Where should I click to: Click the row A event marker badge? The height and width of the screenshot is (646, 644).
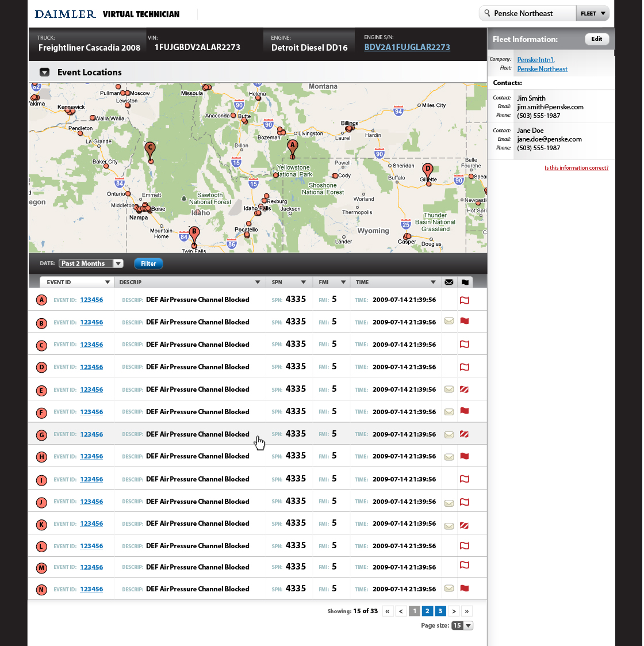pyautogui.click(x=41, y=300)
